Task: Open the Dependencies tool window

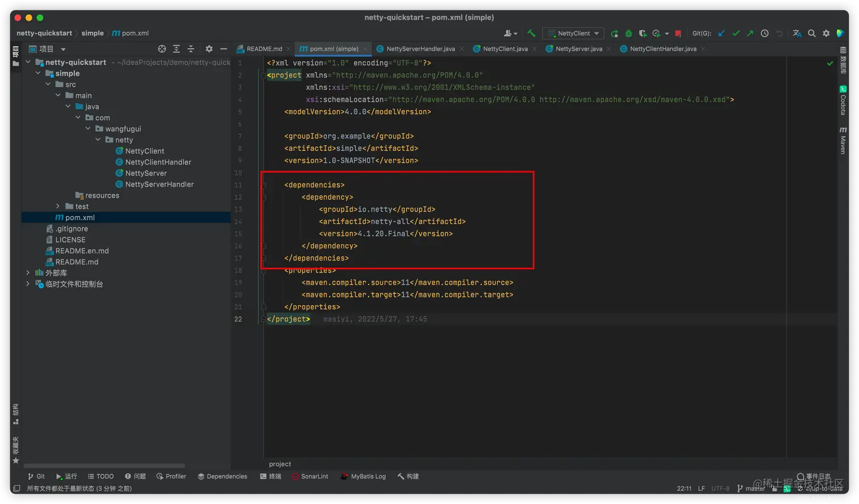Action: [222, 476]
